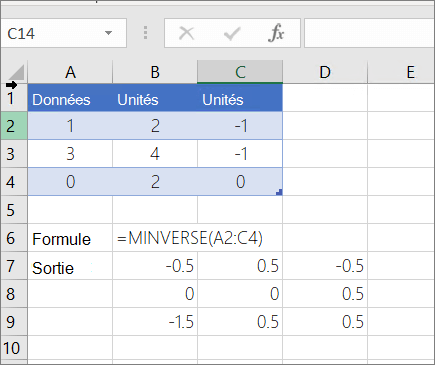Select row 5 header

coord(14,210)
